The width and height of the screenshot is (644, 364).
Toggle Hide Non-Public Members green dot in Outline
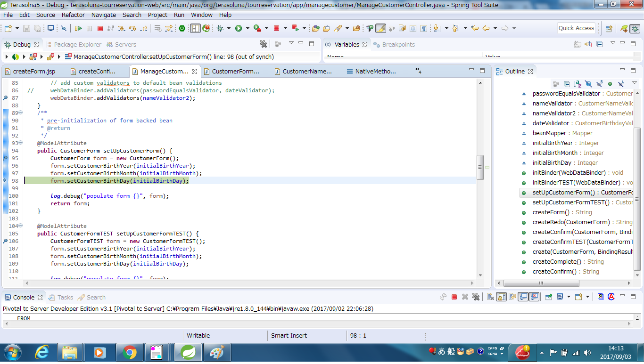tap(610, 84)
